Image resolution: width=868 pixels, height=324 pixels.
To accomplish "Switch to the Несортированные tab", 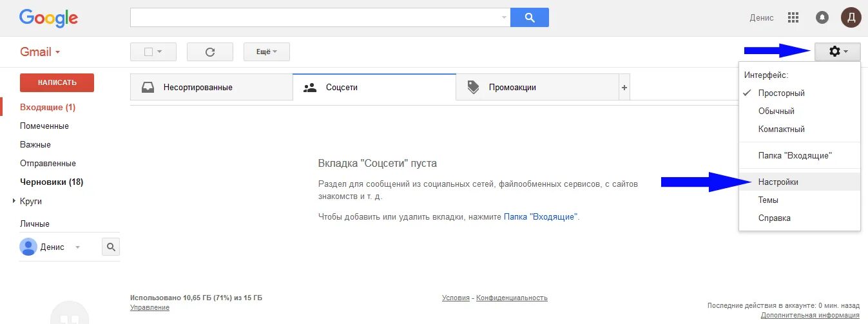I will (211, 87).
